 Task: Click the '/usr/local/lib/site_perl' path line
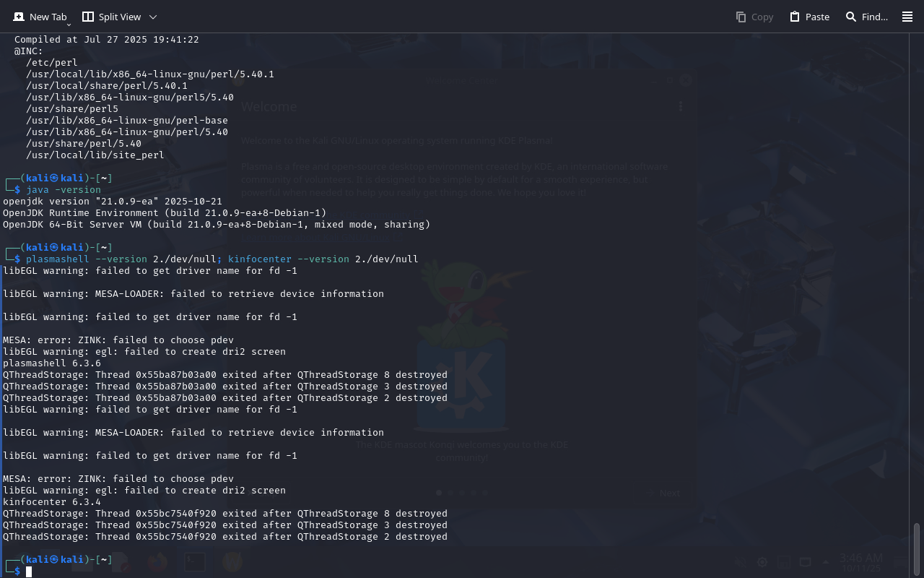tap(95, 155)
